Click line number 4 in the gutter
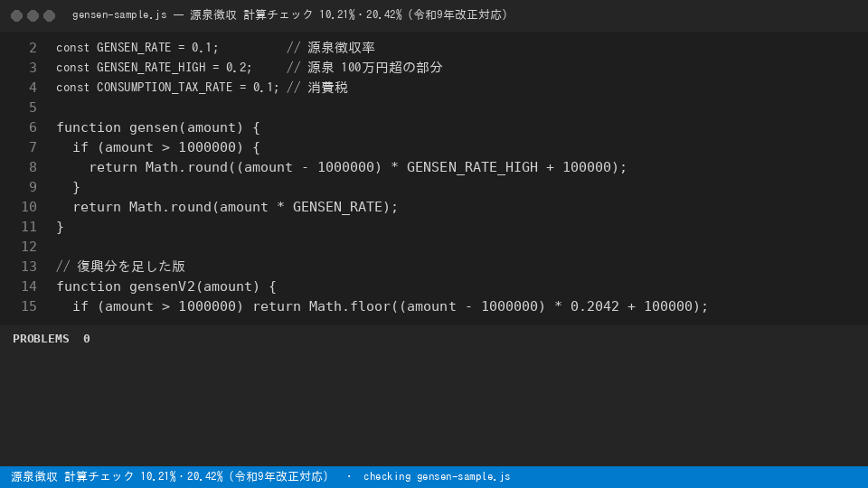This screenshot has width=868, height=488. [x=33, y=88]
